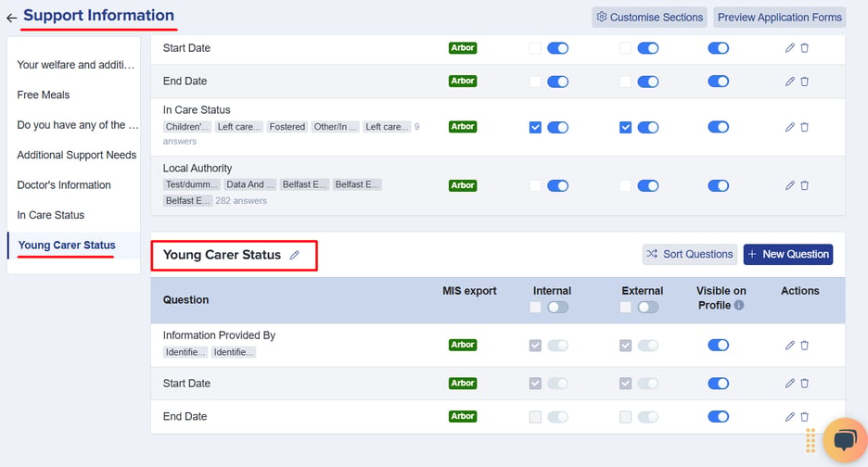Uncheck In Care Status Internal required checkbox
Screen dimensions: 868x467
pos(535,127)
